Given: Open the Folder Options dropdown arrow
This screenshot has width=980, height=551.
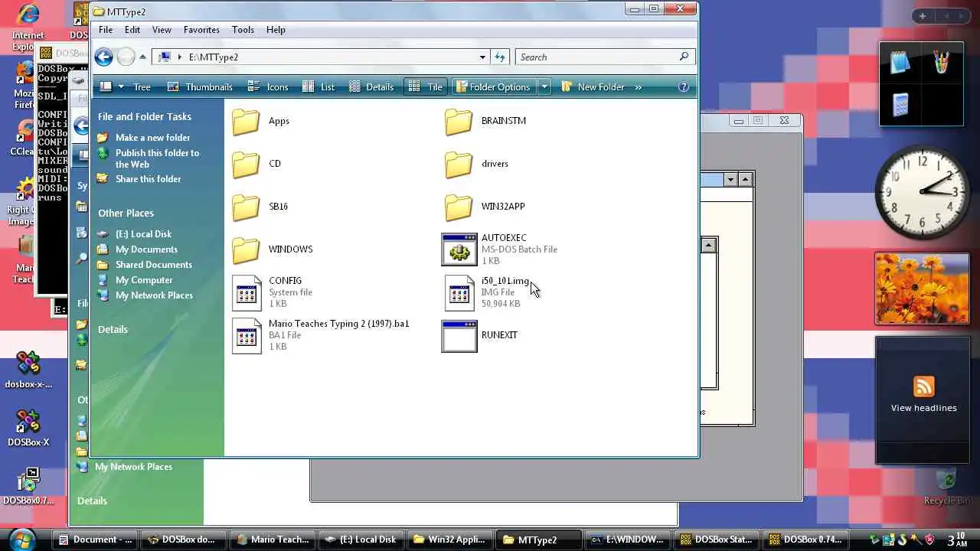Looking at the screenshot, I should [x=544, y=87].
